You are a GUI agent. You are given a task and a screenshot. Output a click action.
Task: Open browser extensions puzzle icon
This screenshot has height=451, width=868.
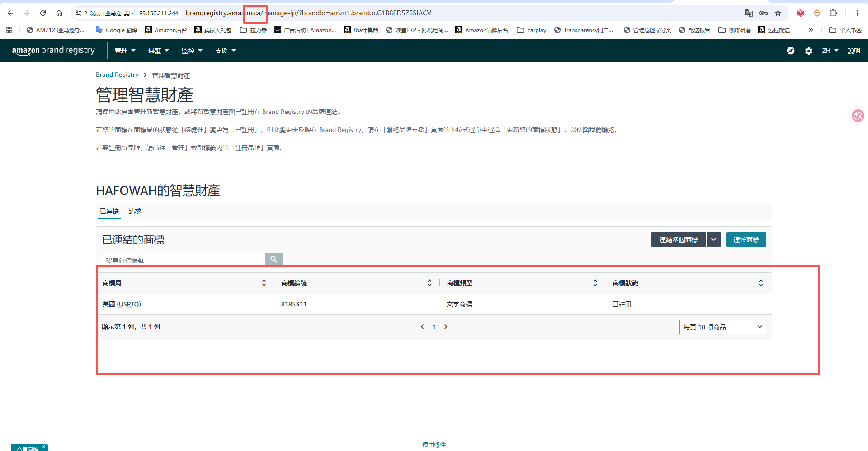click(x=834, y=13)
